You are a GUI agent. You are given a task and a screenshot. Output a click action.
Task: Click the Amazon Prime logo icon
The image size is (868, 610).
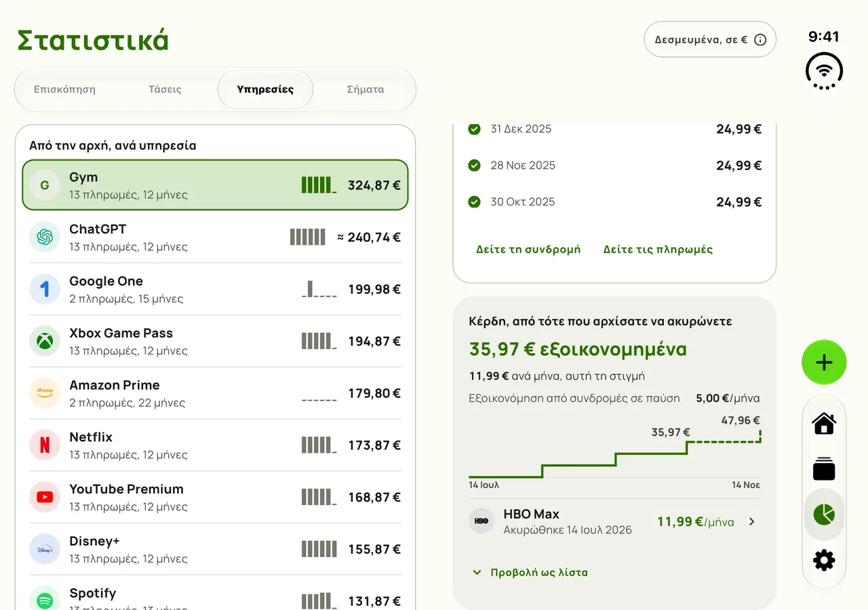coord(45,393)
